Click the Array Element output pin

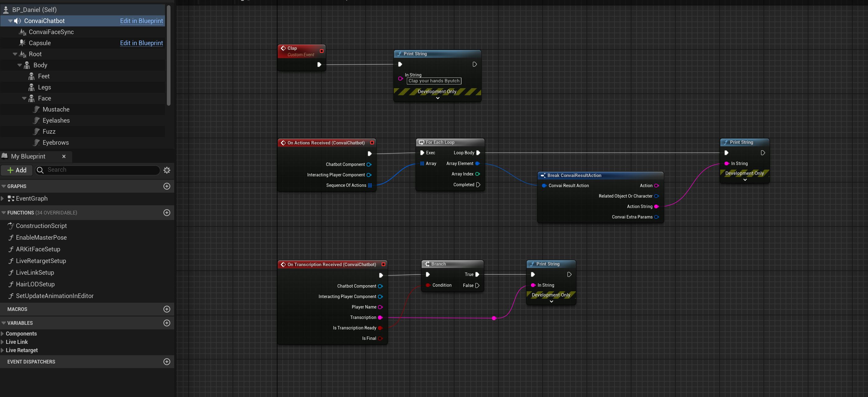pos(477,163)
